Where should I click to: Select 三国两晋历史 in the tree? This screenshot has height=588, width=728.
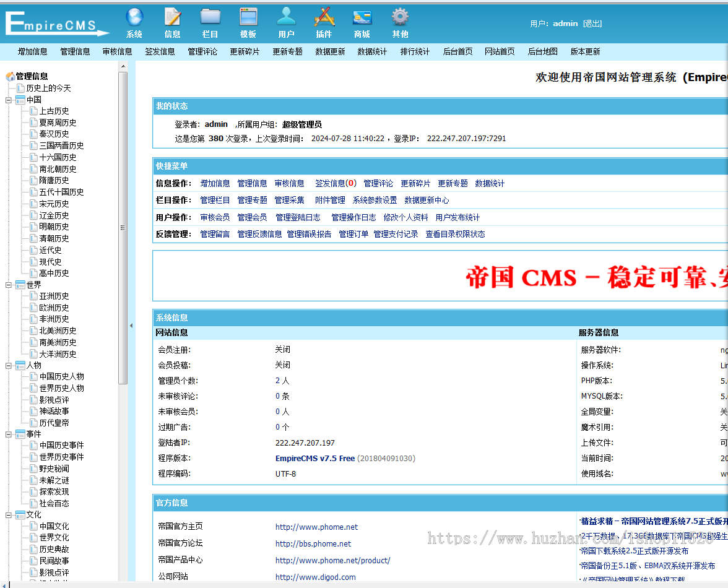tap(61, 145)
